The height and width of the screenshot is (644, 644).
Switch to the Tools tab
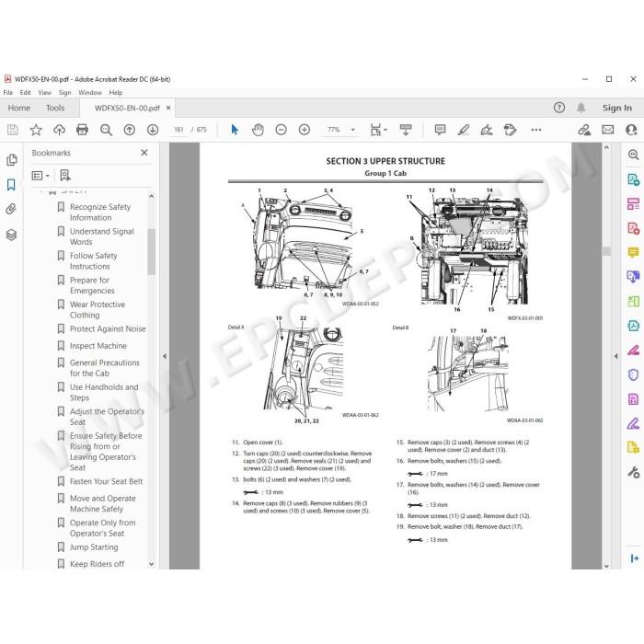tap(55, 108)
